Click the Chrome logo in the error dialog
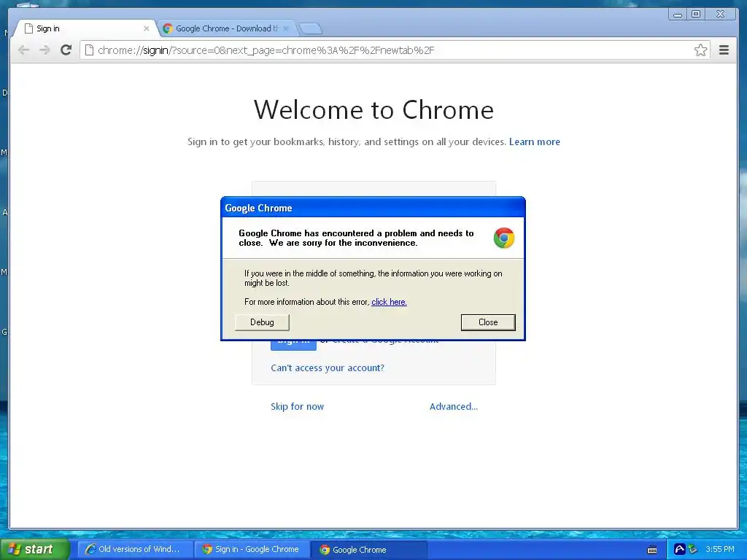747x560 pixels. 504,238
